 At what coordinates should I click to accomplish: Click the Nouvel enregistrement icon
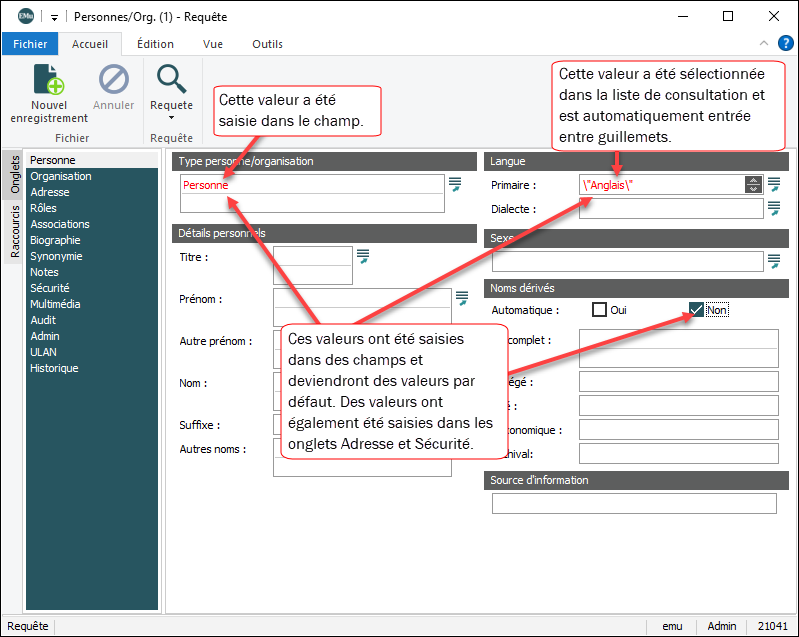pyautogui.click(x=48, y=80)
